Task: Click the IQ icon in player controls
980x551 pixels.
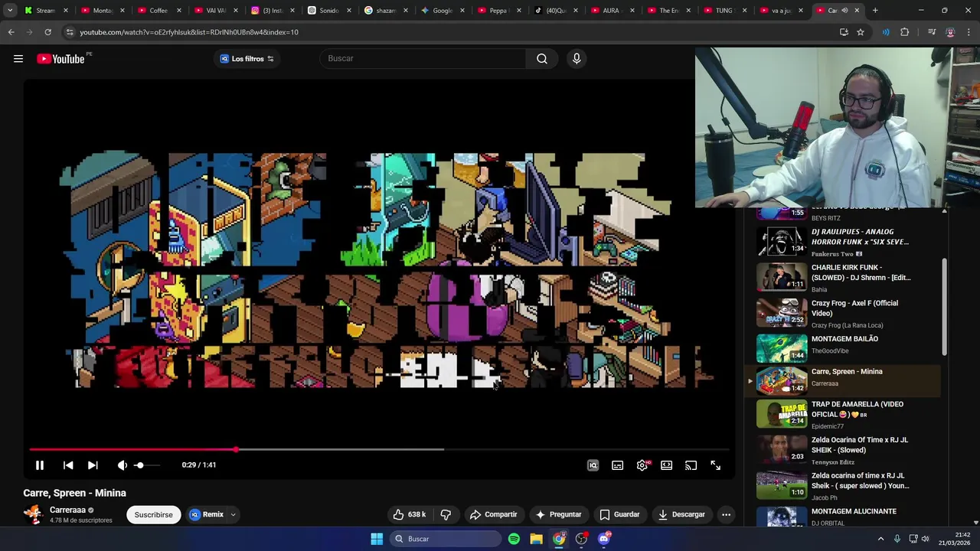Action: click(593, 465)
